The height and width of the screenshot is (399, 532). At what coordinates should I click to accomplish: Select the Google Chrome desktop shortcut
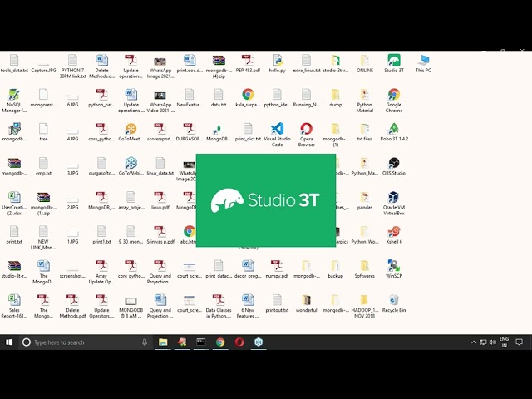click(x=393, y=101)
